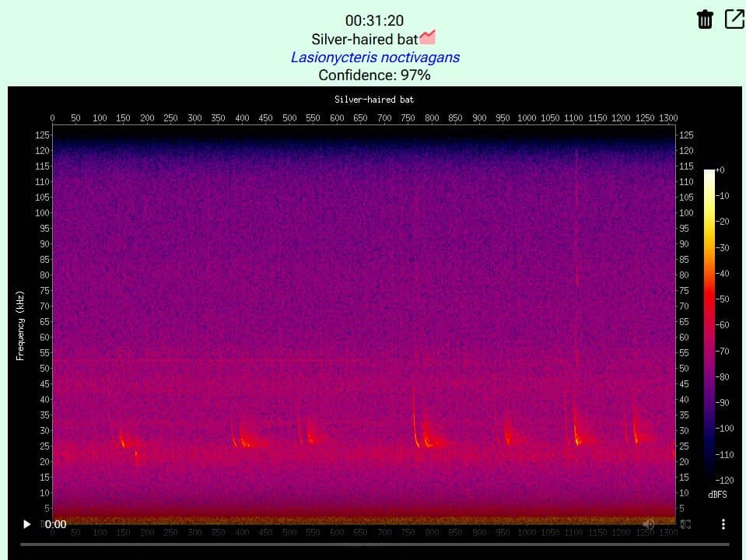Enter fullscreen mode in the player

(685, 524)
